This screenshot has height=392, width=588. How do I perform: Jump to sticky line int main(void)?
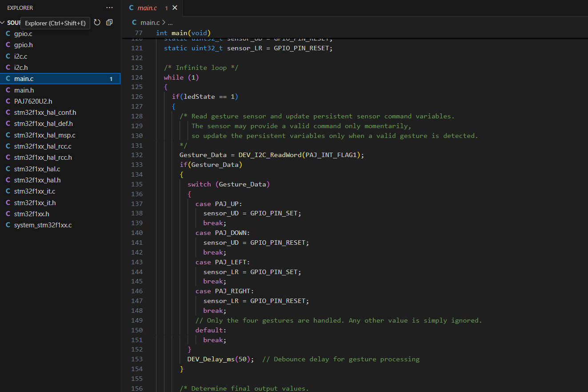183,33
